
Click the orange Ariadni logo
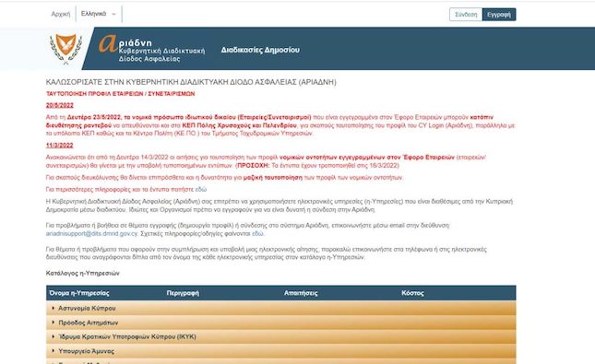pos(152,49)
